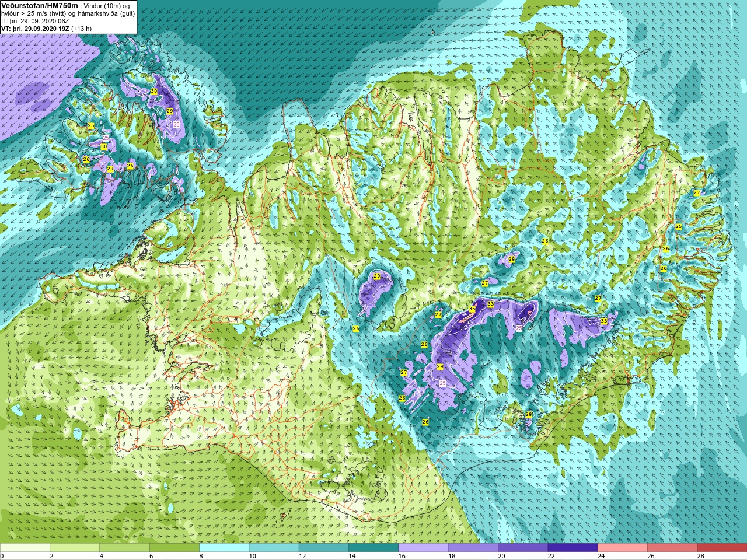
Task: Click the Veðurstofan/HM750m title text
Action: click(x=40, y=5)
